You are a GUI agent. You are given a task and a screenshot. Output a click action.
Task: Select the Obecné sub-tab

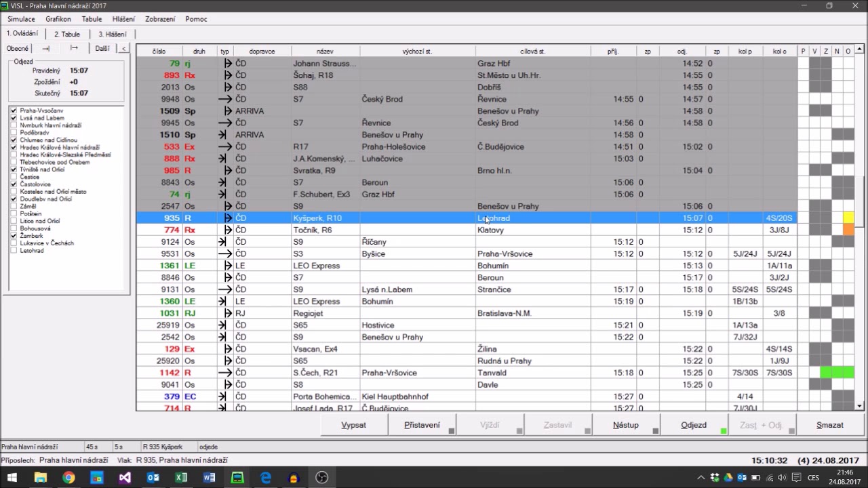point(18,48)
